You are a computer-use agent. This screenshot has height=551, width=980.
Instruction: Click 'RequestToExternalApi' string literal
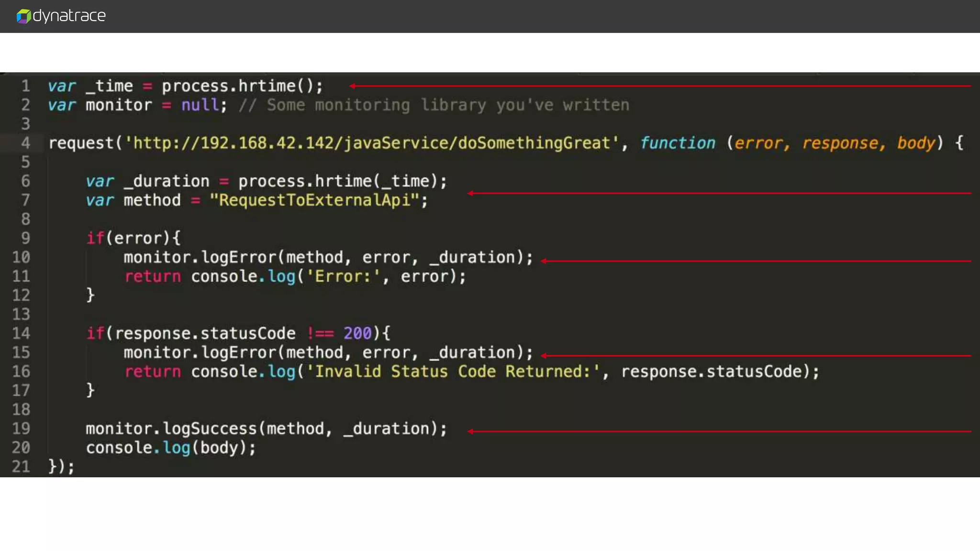pos(314,200)
